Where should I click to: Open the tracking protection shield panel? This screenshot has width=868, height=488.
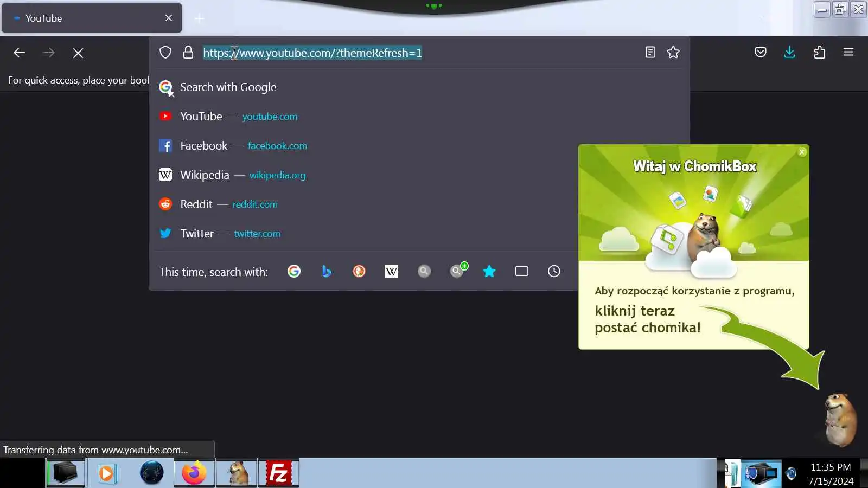coord(165,53)
